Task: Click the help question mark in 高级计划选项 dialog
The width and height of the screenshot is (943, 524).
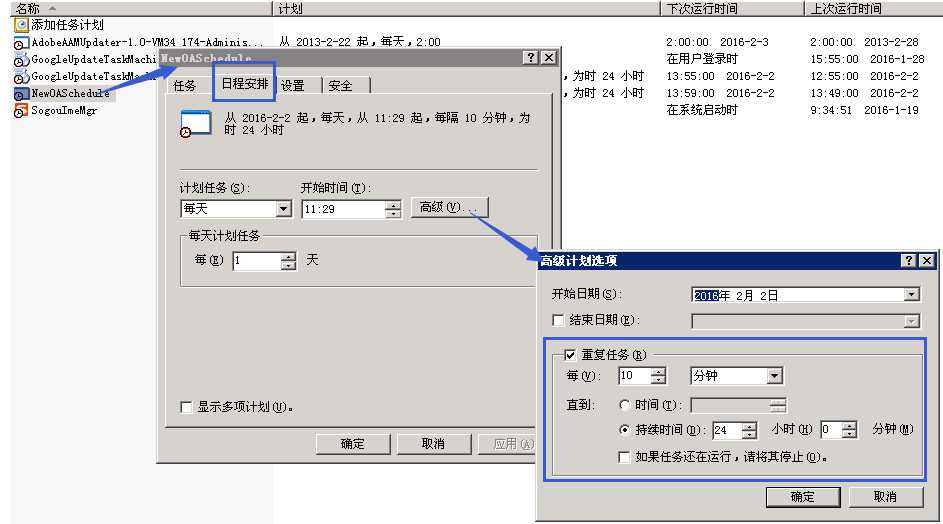Action: [909, 260]
